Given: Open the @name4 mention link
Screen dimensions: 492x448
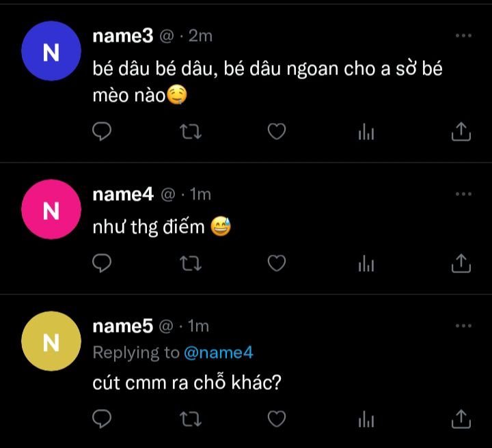Looking at the screenshot, I should (x=219, y=352).
